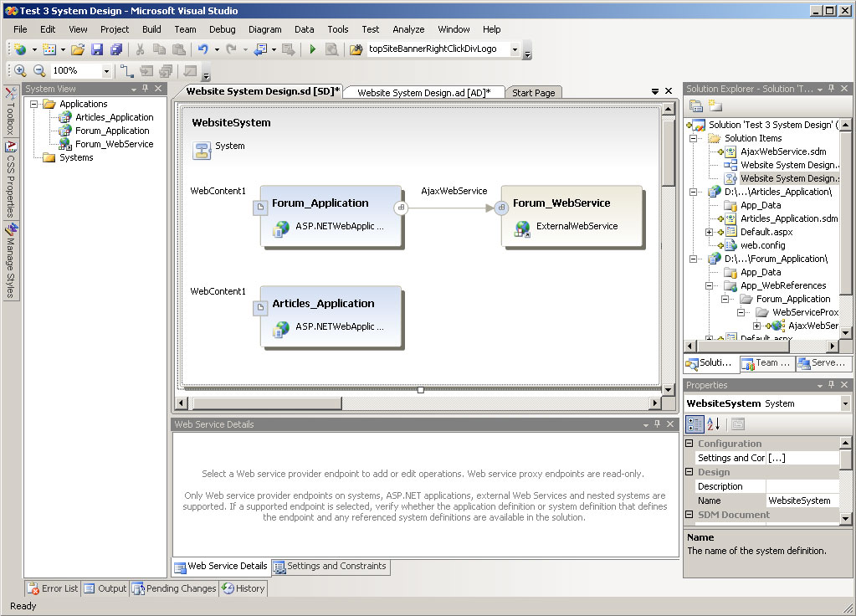This screenshot has height=616, width=856.
Task: Open the Debug menu
Action: tap(223, 29)
